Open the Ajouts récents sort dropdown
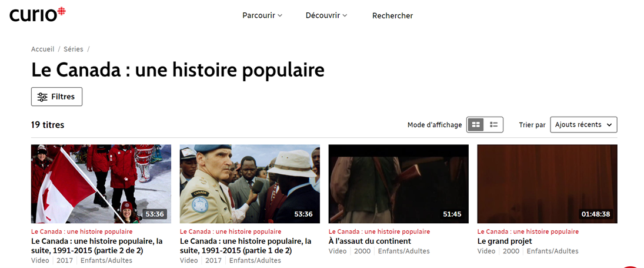Viewport: 644px width, 268px height. [583, 124]
